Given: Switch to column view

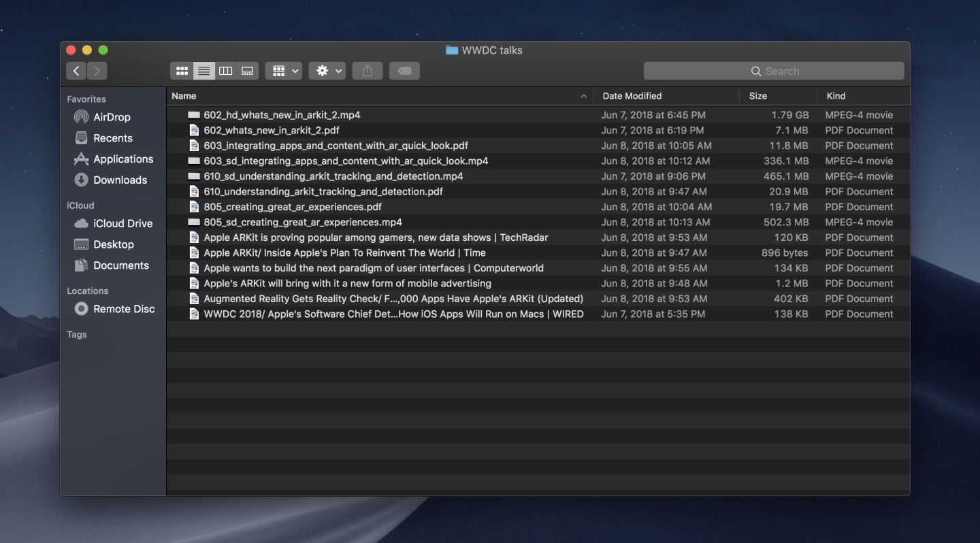Looking at the screenshot, I should point(225,71).
